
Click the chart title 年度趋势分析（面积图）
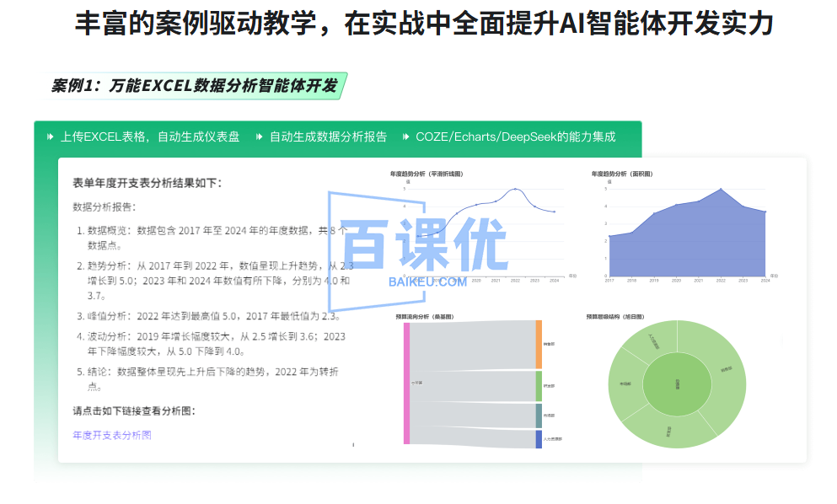pyautogui.click(x=622, y=174)
